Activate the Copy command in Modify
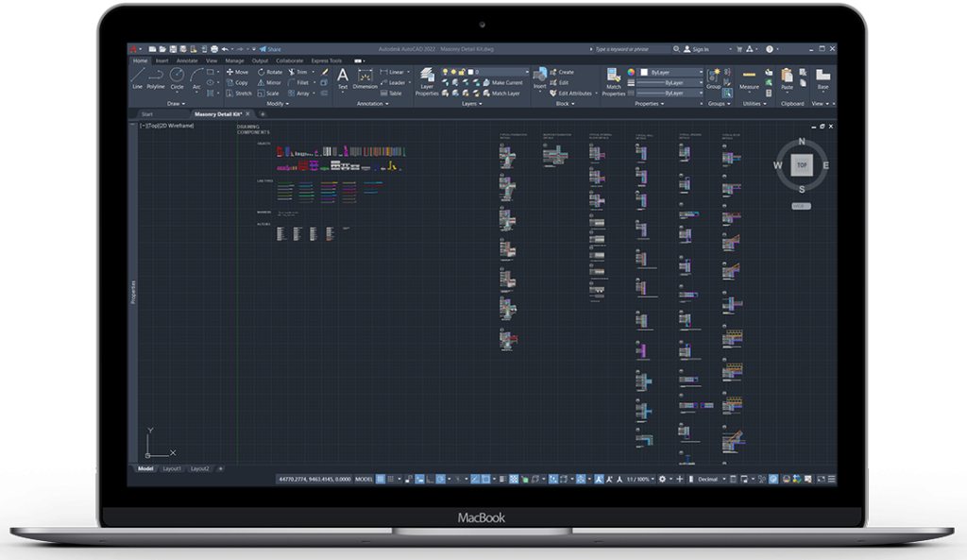The width and height of the screenshot is (967, 560). [237, 83]
